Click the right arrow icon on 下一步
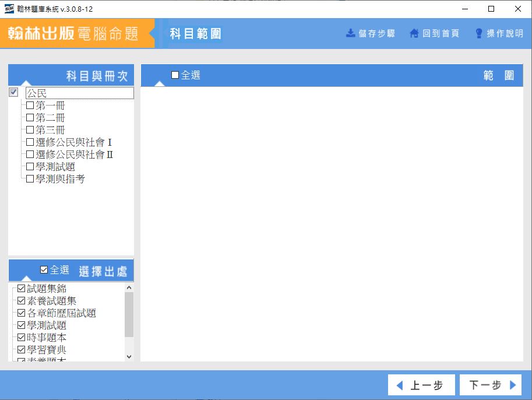The height and width of the screenshot is (400, 532). pyautogui.click(x=513, y=385)
